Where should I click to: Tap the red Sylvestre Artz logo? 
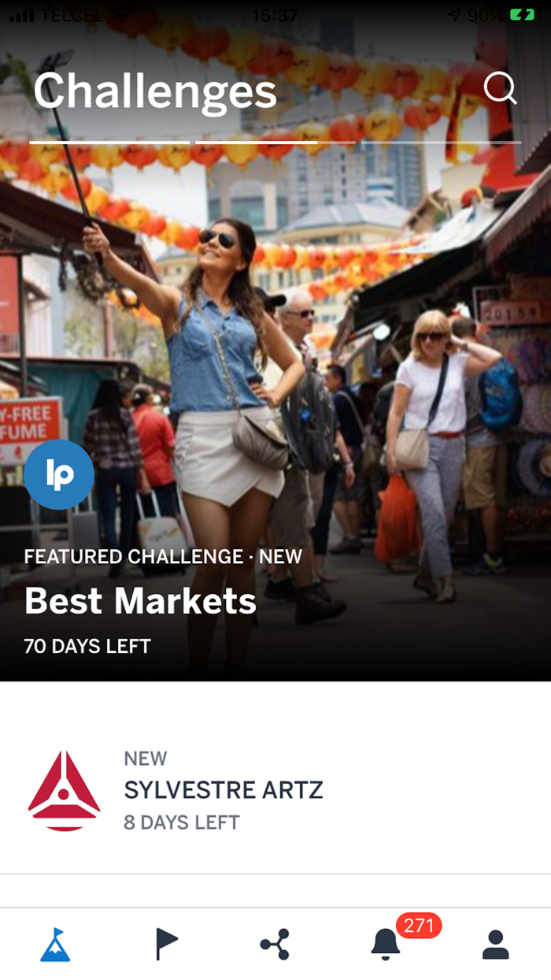coord(64,791)
